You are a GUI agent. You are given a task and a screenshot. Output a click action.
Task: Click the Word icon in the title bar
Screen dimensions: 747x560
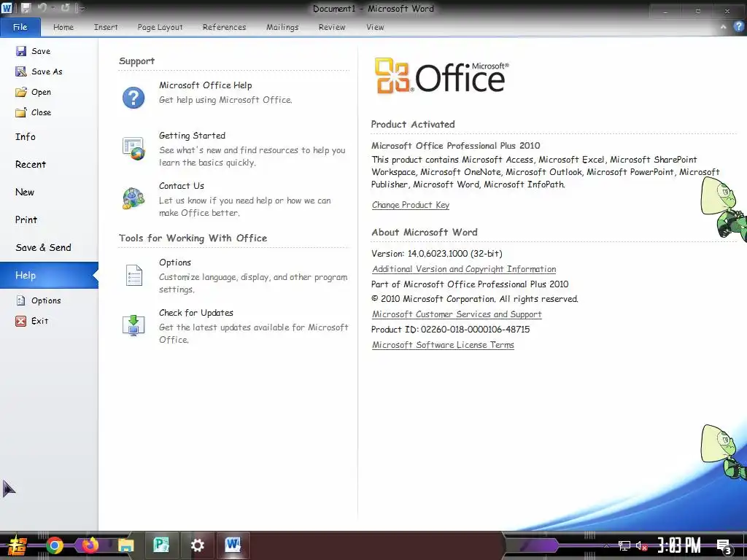point(7,8)
